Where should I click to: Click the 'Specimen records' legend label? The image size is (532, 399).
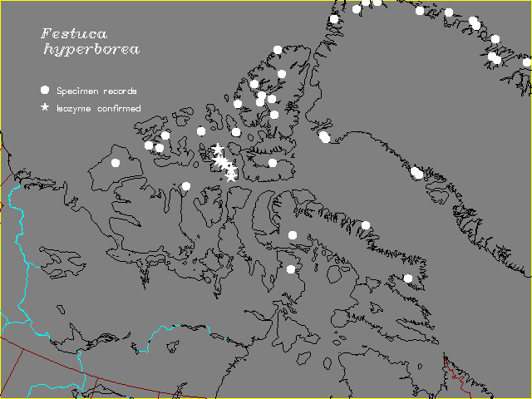(x=96, y=91)
